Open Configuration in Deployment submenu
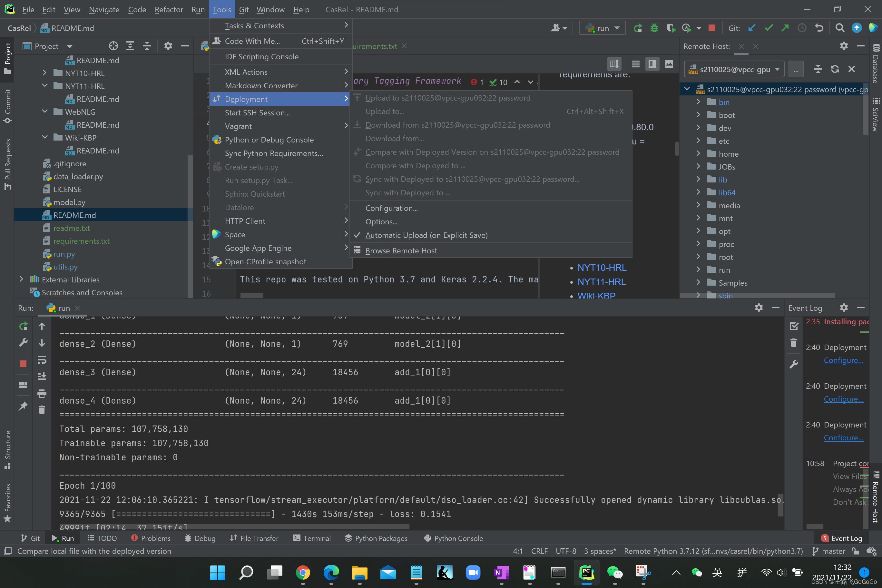The height and width of the screenshot is (588, 882). (x=391, y=208)
